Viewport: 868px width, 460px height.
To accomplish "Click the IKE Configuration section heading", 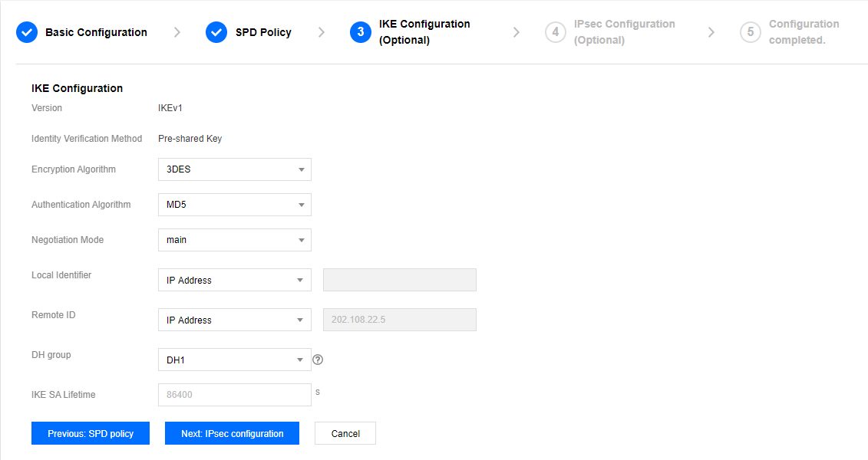I will tap(77, 88).
